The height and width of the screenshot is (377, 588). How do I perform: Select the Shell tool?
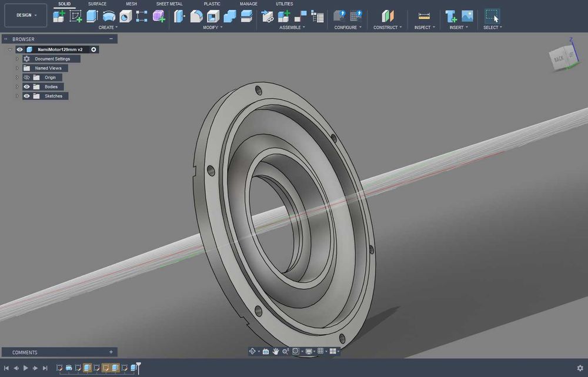[x=213, y=16]
